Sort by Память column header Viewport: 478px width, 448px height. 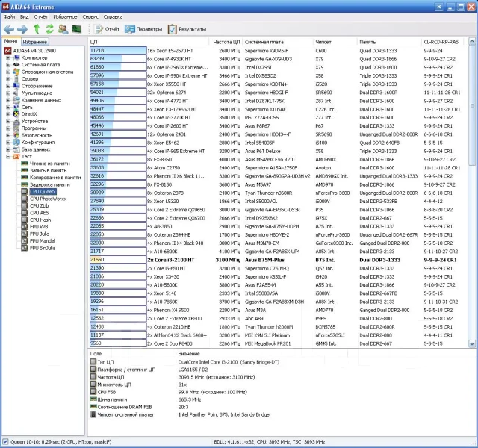(388, 42)
